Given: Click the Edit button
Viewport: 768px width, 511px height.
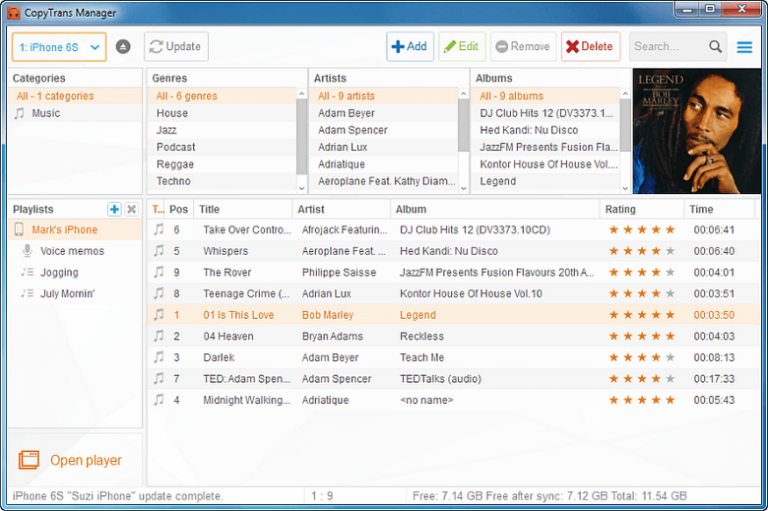Looking at the screenshot, I should click(462, 47).
